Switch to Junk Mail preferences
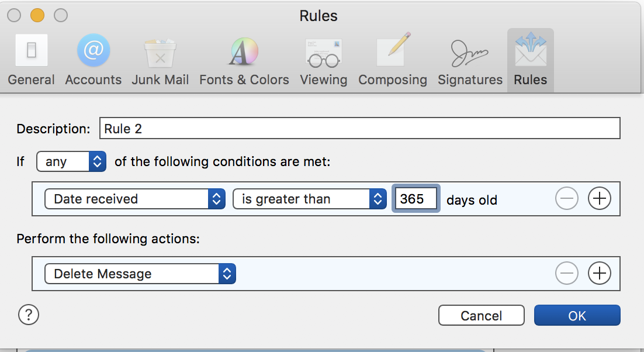This screenshot has height=352, width=644. click(x=160, y=61)
